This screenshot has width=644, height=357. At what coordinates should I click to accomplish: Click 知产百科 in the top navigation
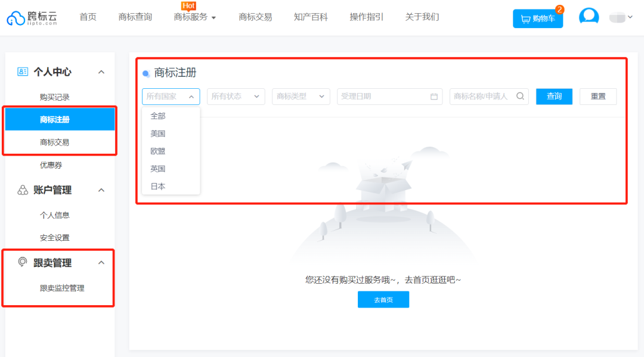311,17
